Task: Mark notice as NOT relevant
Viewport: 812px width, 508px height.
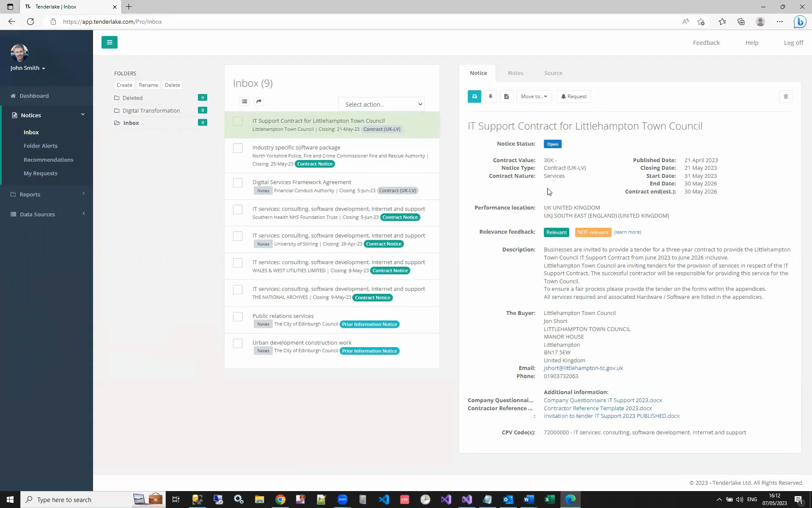Action: 593,232
